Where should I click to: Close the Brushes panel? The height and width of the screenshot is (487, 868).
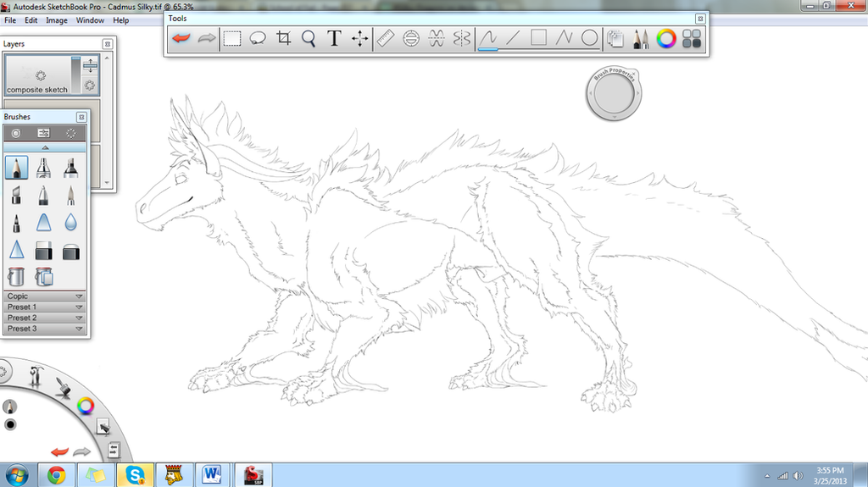[x=81, y=117]
